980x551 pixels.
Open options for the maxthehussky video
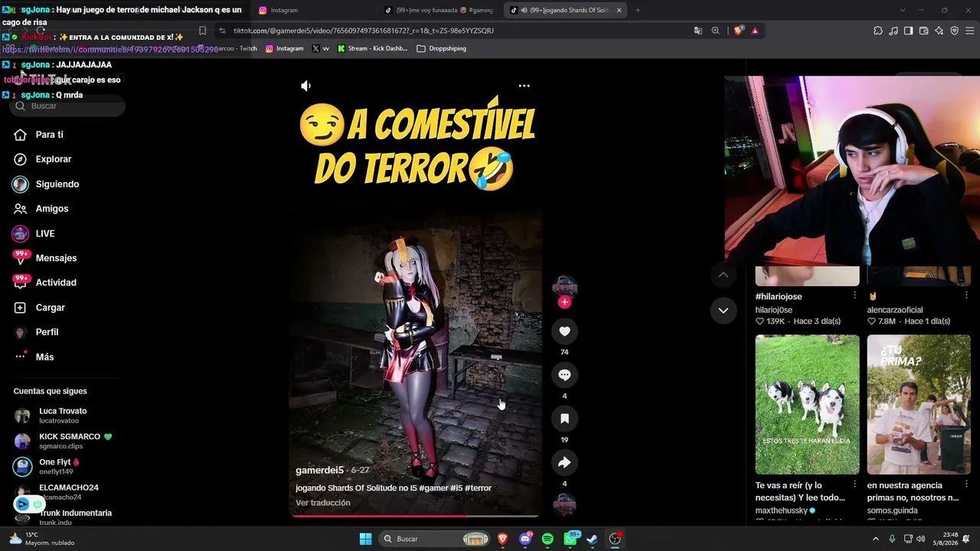[x=854, y=484]
